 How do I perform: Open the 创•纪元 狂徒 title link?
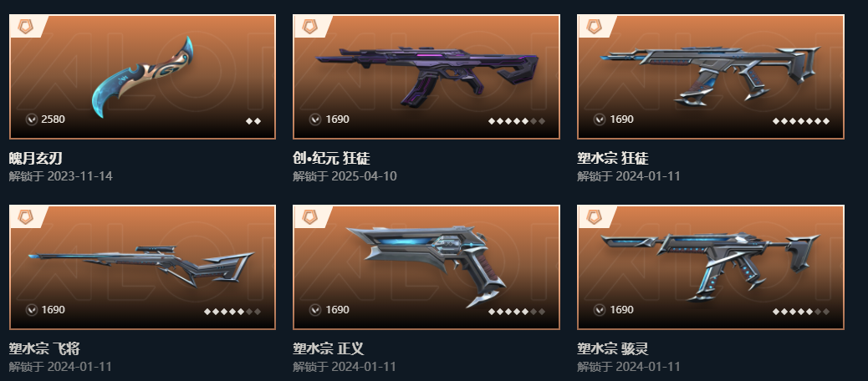332,159
